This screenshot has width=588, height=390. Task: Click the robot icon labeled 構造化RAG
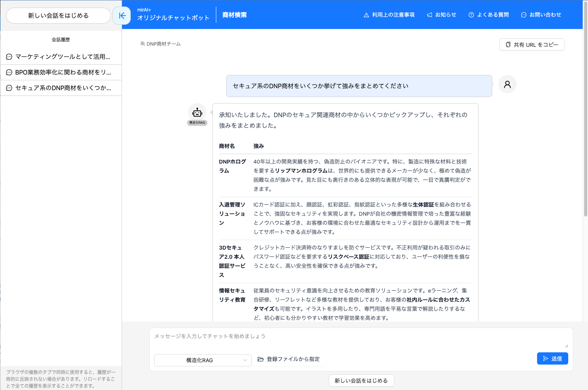[x=197, y=112]
